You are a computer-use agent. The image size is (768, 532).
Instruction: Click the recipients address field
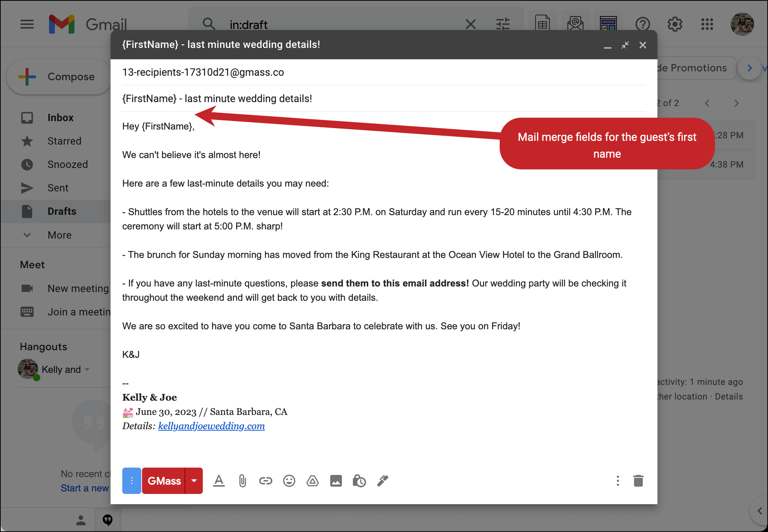(384, 72)
